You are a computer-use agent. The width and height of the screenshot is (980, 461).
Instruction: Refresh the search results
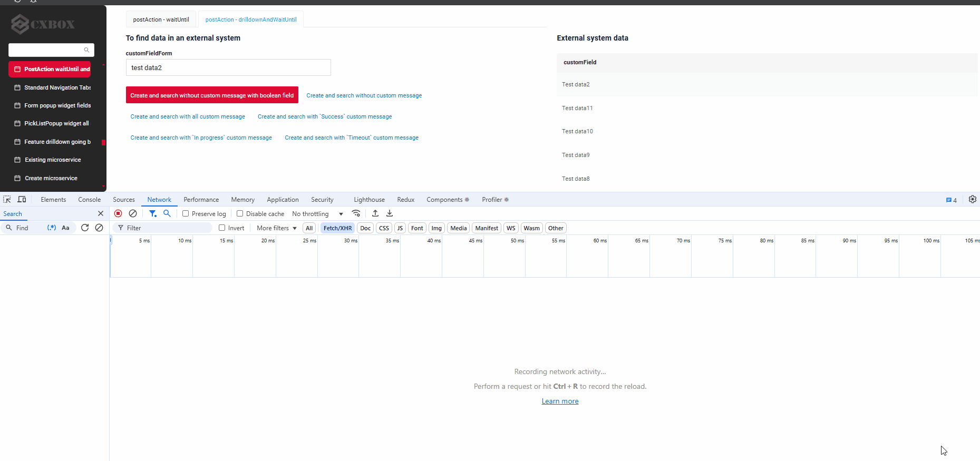(85, 228)
